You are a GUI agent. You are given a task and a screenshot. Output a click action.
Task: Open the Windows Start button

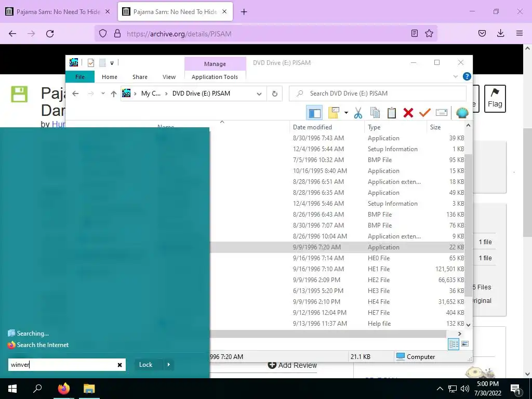click(x=12, y=389)
